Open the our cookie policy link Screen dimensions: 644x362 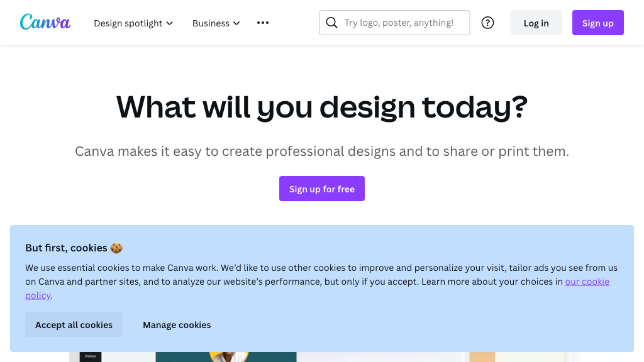[587, 282]
